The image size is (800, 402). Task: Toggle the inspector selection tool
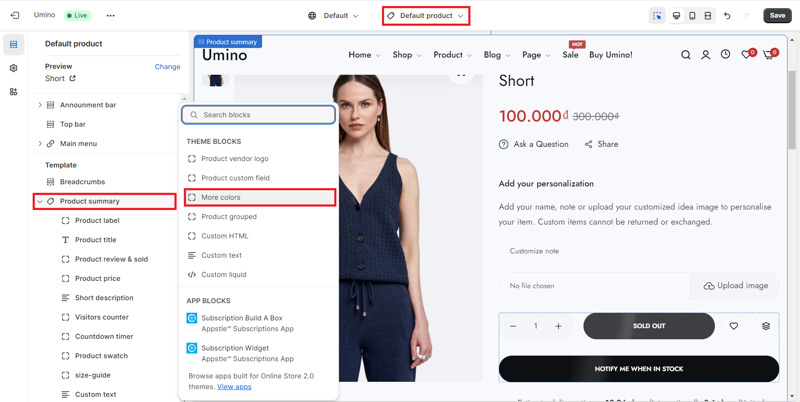coord(657,16)
